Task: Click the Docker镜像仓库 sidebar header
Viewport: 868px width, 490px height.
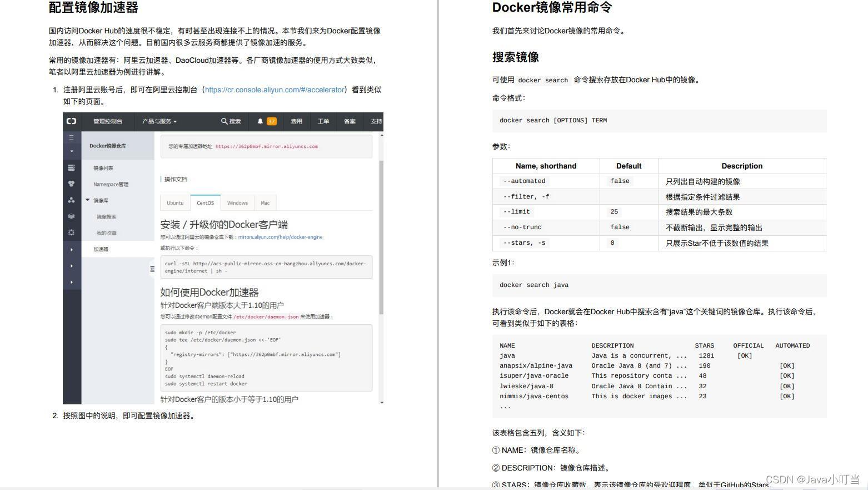Action: 108,146
